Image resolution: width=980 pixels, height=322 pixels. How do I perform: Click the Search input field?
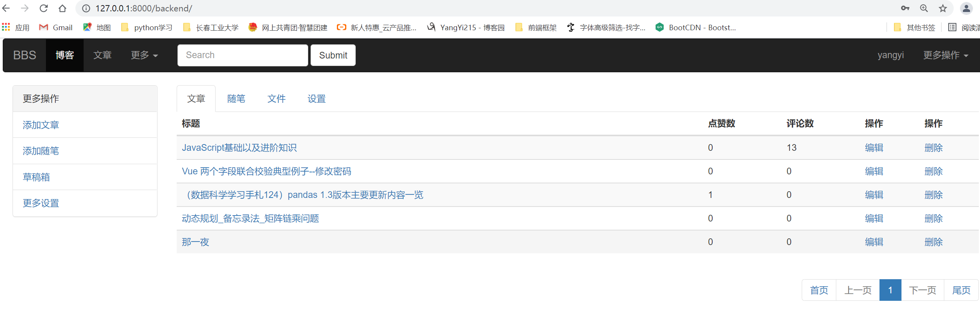click(243, 55)
